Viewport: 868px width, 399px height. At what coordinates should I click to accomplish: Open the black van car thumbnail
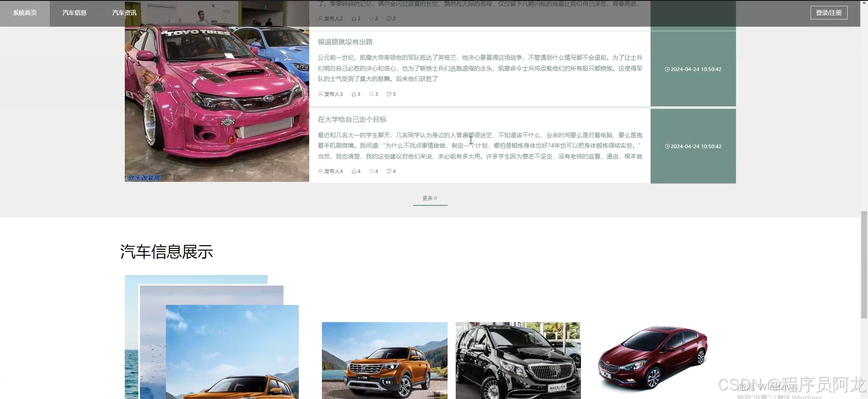[518, 361]
